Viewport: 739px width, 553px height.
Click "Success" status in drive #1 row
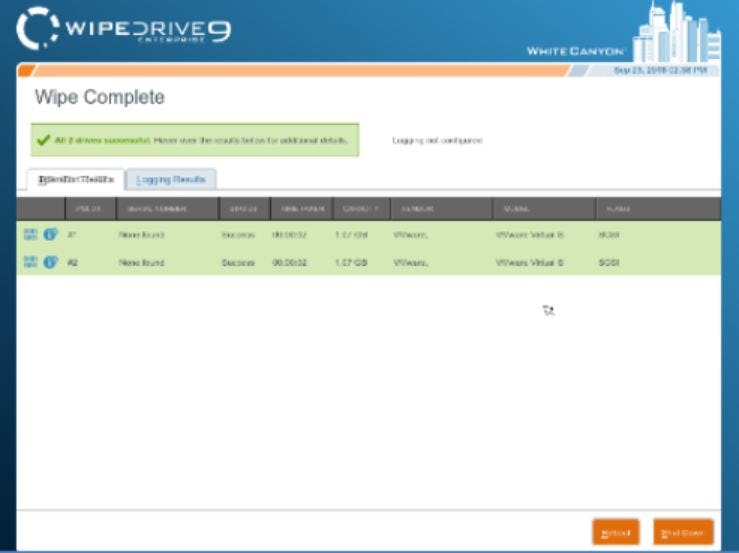238,235
